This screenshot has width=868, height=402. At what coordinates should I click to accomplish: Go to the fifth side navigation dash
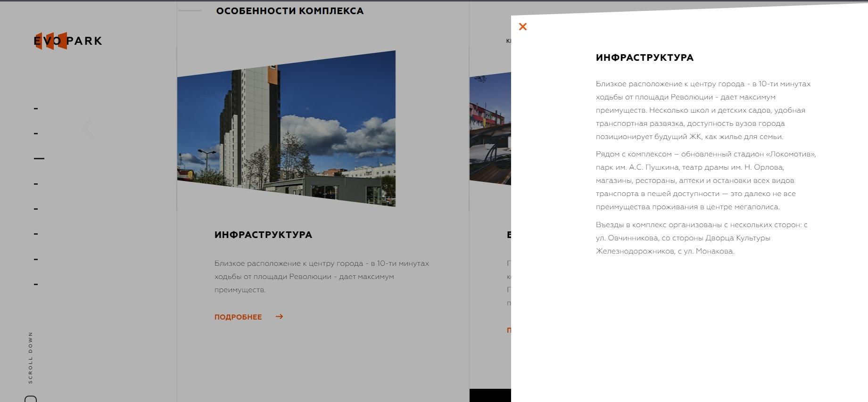click(x=36, y=209)
